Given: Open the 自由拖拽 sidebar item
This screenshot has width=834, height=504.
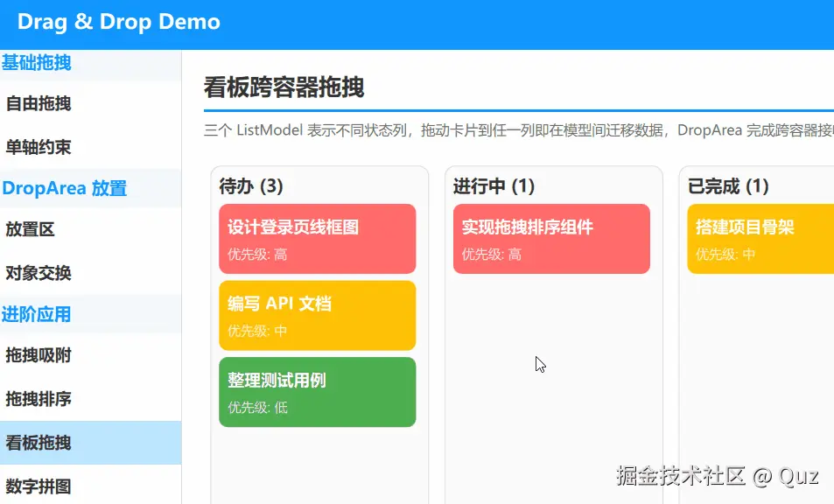Looking at the screenshot, I should pyautogui.click(x=90, y=103).
